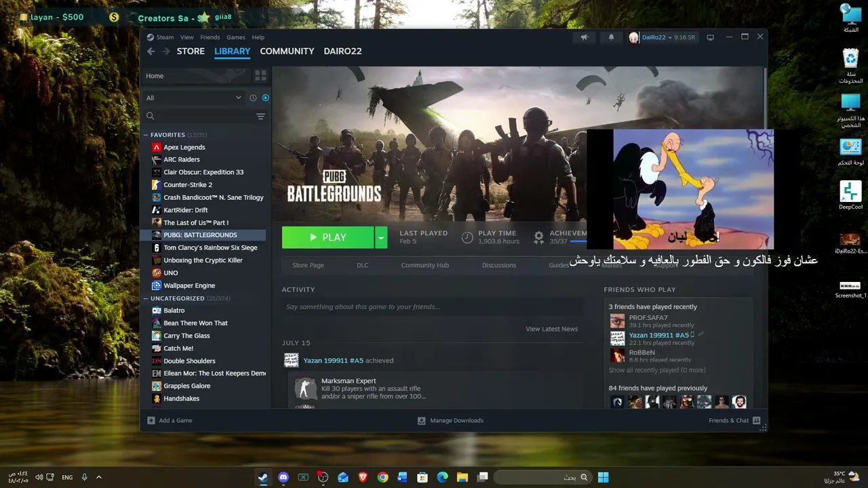Click the Balatro game icon

click(157, 310)
